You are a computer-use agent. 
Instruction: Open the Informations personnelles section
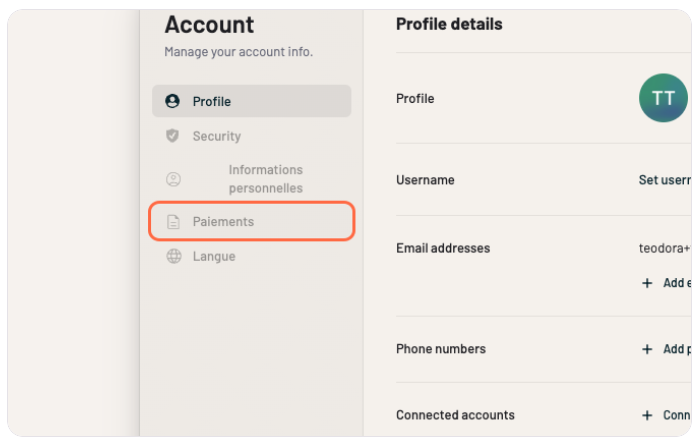coord(265,179)
